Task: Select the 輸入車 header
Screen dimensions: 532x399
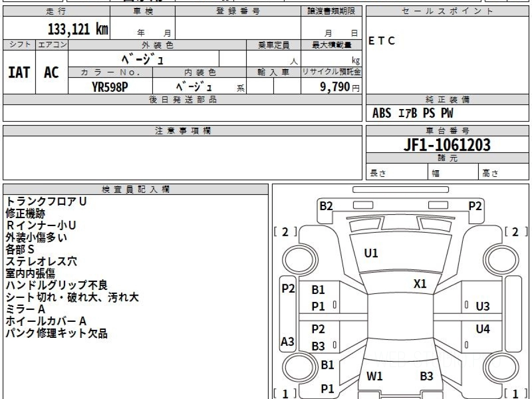Action: pos(274,72)
